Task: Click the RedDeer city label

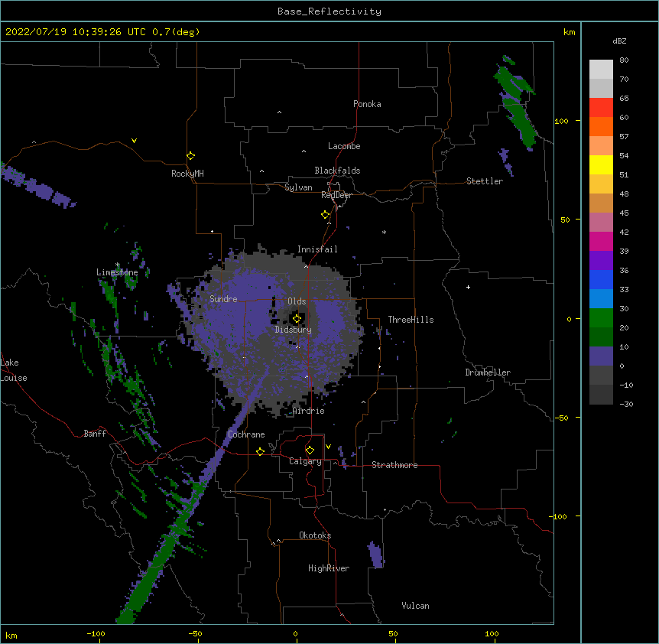Action: [336, 195]
